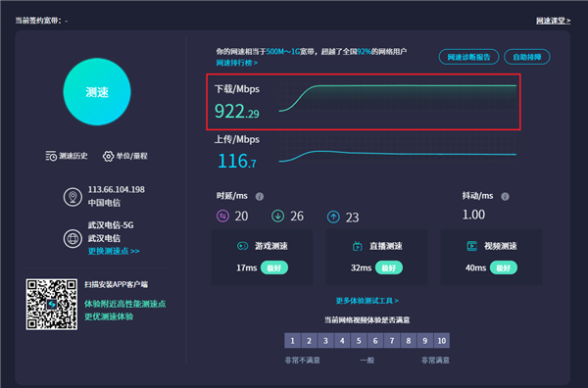This screenshot has height=388, width=588.
Task: Click the info icon next to 时延/ms
Action: tap(260, 196)
